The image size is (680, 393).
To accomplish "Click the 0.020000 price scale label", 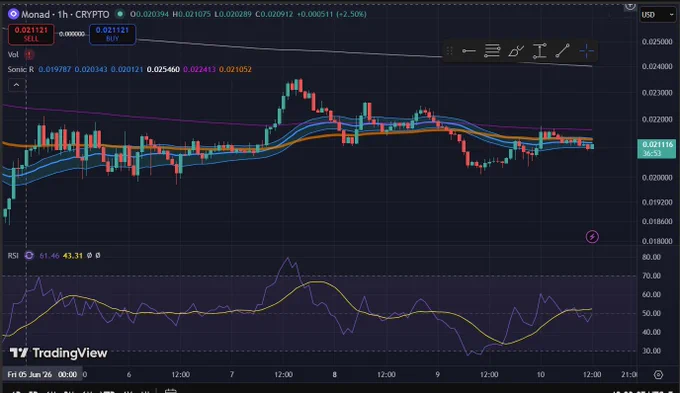I will point(657,177).
